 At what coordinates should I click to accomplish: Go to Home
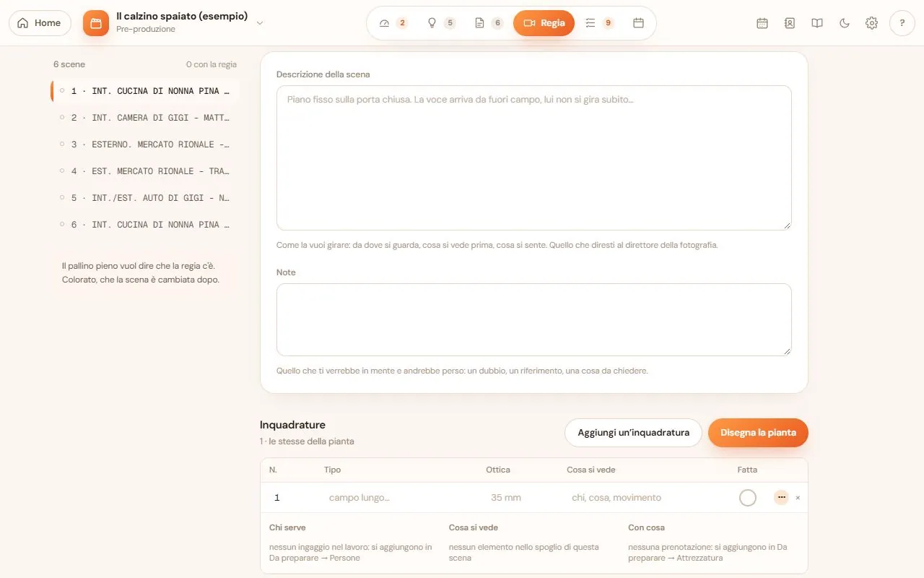click(40, 23)
